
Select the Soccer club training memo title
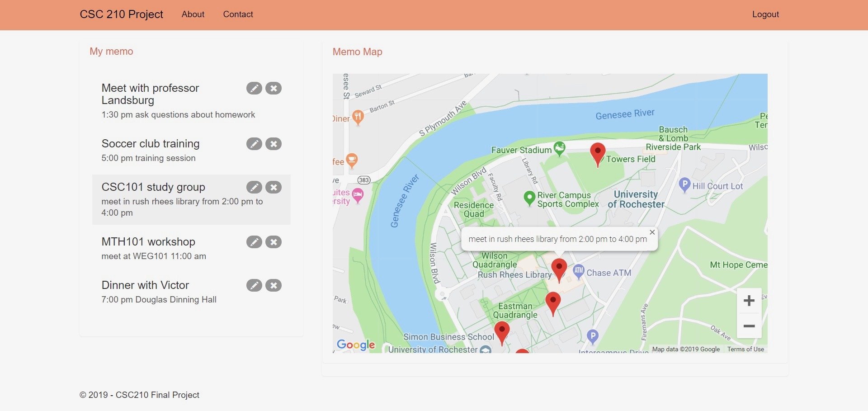151,144
